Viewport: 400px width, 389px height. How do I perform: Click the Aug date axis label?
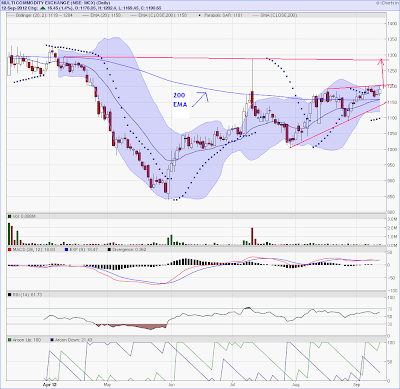coord(295,384)
